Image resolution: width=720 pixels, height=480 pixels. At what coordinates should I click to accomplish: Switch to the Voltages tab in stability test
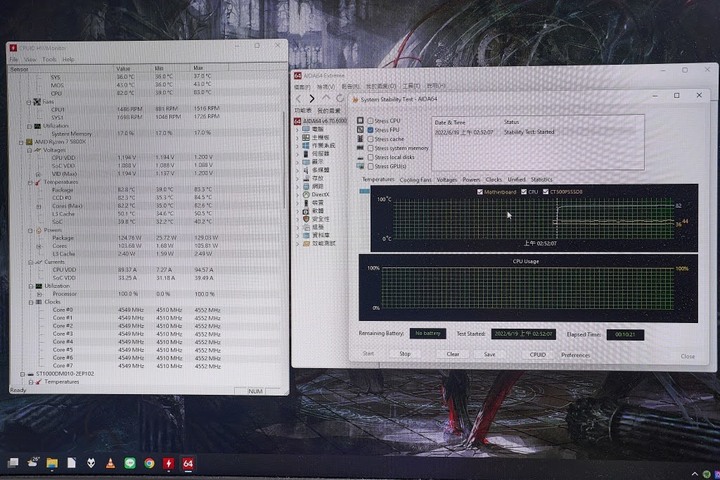coord(447,180)
